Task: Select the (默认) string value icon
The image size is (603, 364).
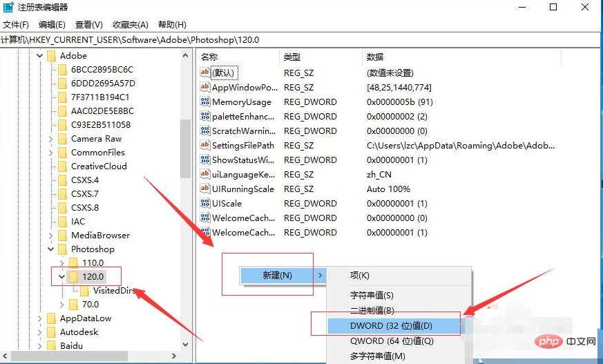Action: click(x=205, y=73)
